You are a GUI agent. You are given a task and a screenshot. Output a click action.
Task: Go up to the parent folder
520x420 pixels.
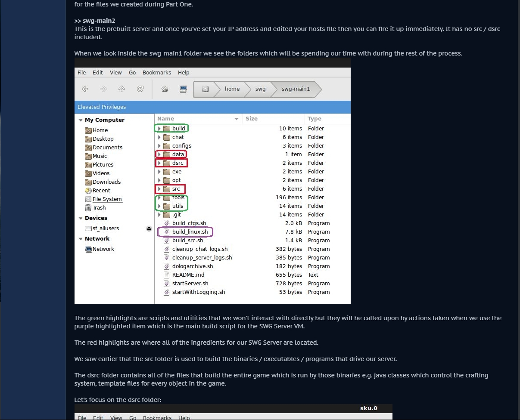pos(121,89)
